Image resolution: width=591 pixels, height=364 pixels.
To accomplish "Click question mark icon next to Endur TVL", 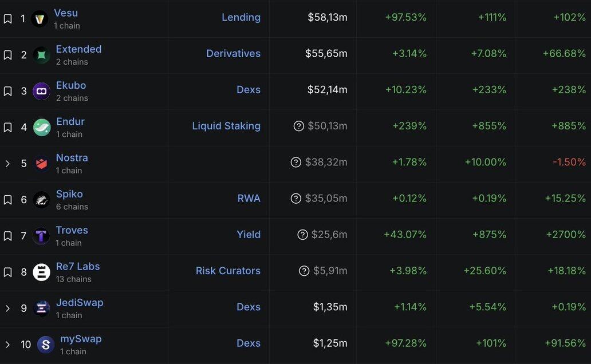I will [x=298, y=126].
